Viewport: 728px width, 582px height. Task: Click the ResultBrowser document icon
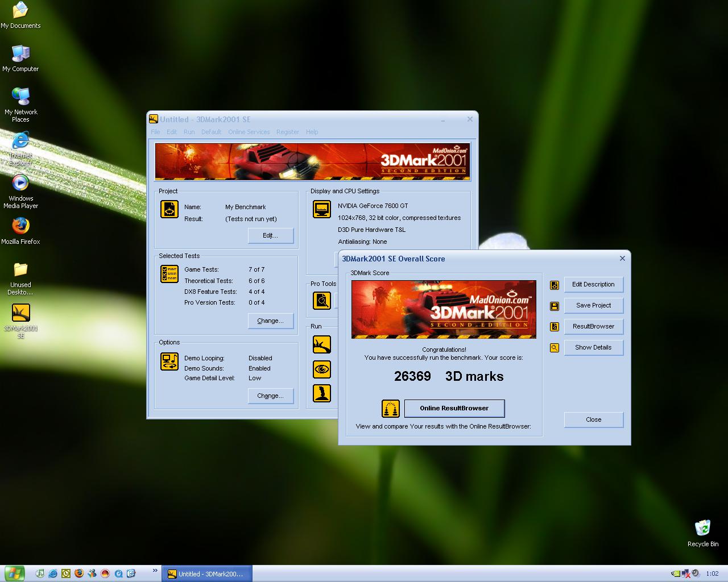pos(555,327)
